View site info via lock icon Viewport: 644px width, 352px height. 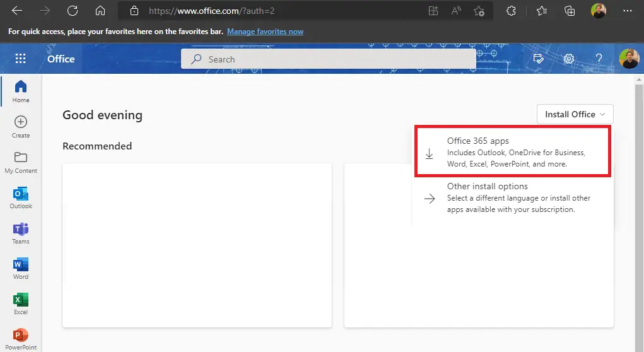[x=134, y=11]
